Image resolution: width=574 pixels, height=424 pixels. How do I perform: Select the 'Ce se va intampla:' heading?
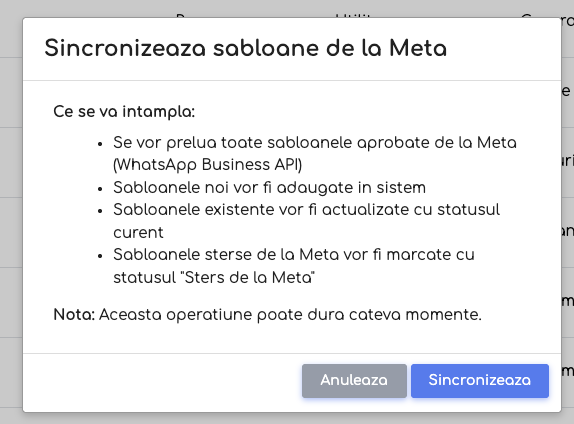click(x=124, y=112)
